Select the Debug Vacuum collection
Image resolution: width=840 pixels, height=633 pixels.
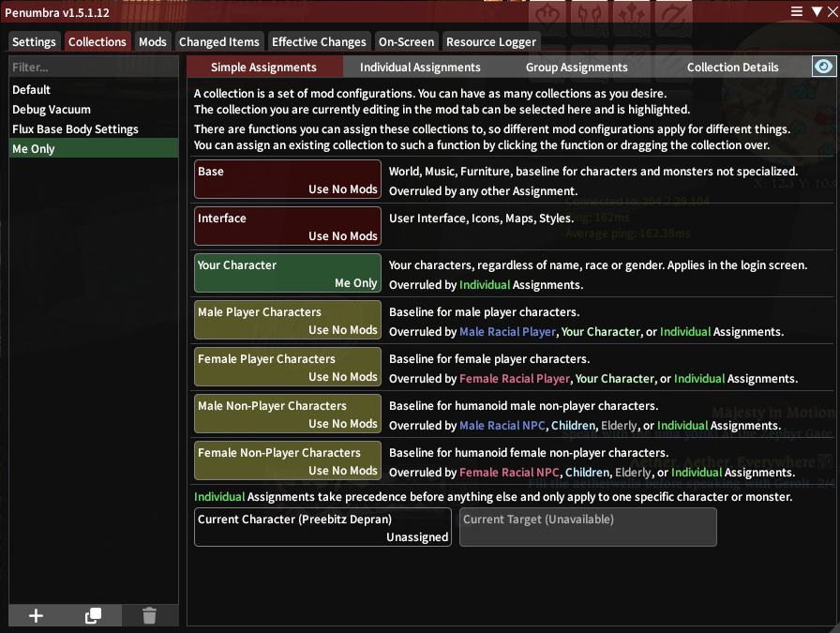(x=93, y=110)
